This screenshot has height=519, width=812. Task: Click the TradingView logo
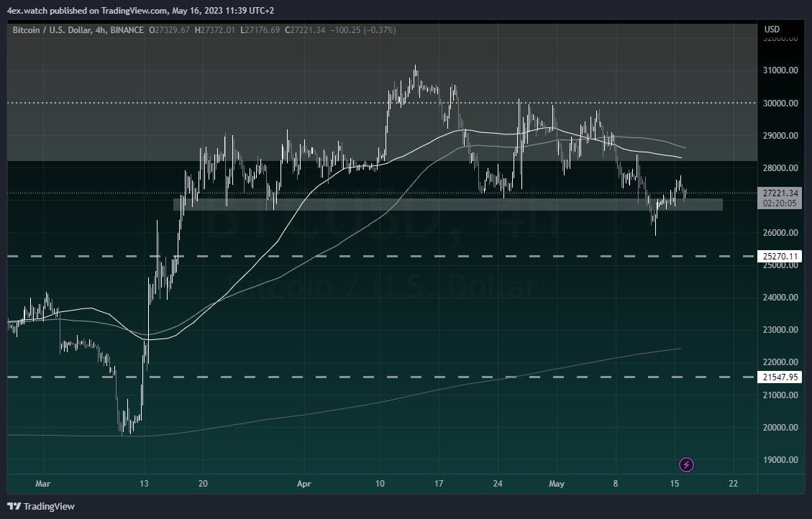41,507
